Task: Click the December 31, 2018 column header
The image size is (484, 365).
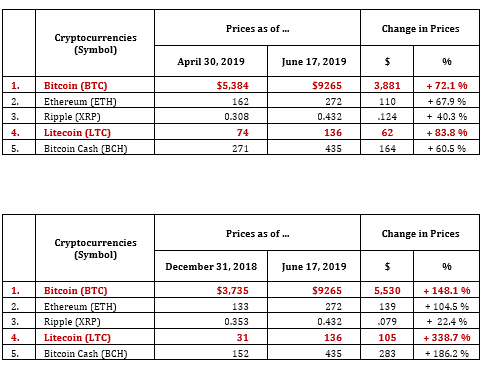Action: tap(211, 266)
